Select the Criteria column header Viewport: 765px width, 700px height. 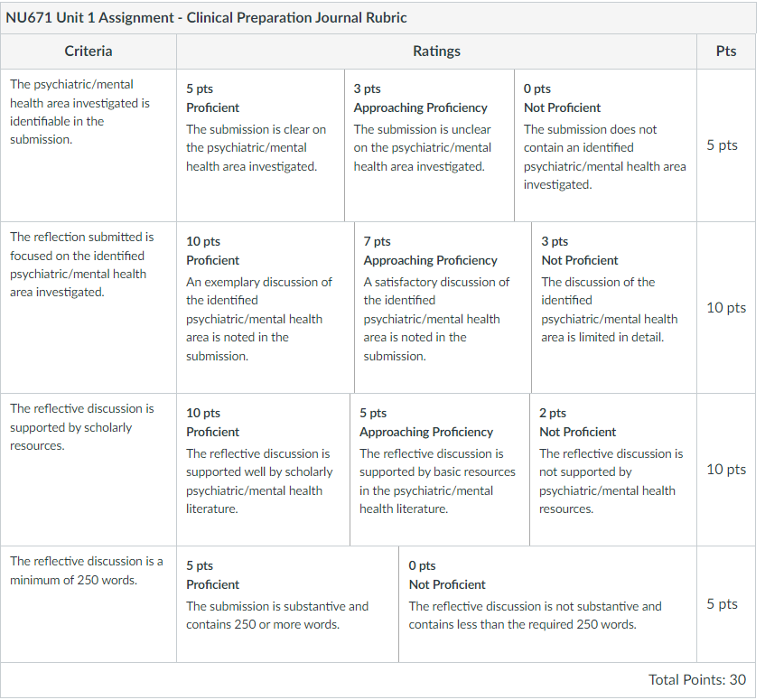tap(89, 51)
